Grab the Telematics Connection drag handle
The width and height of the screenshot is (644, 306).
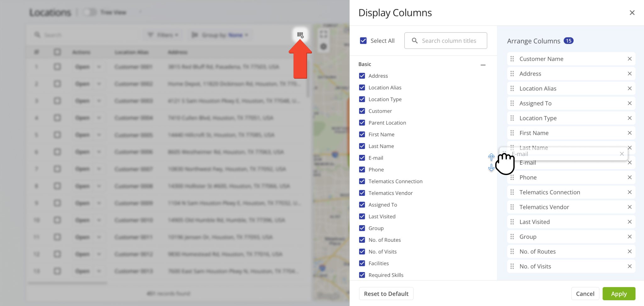coord(512,192)
